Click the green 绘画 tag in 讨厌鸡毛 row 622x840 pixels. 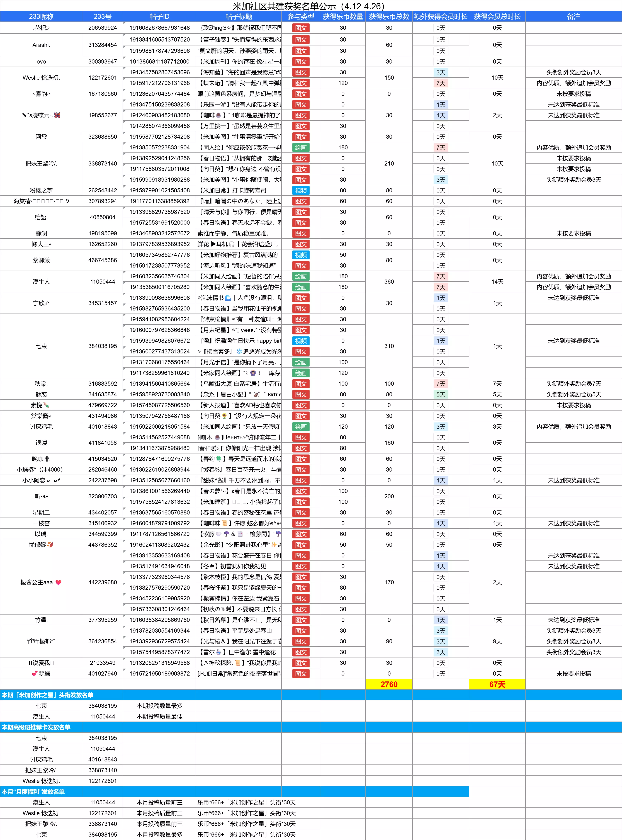pyautogui.click(x=300, y=427)
